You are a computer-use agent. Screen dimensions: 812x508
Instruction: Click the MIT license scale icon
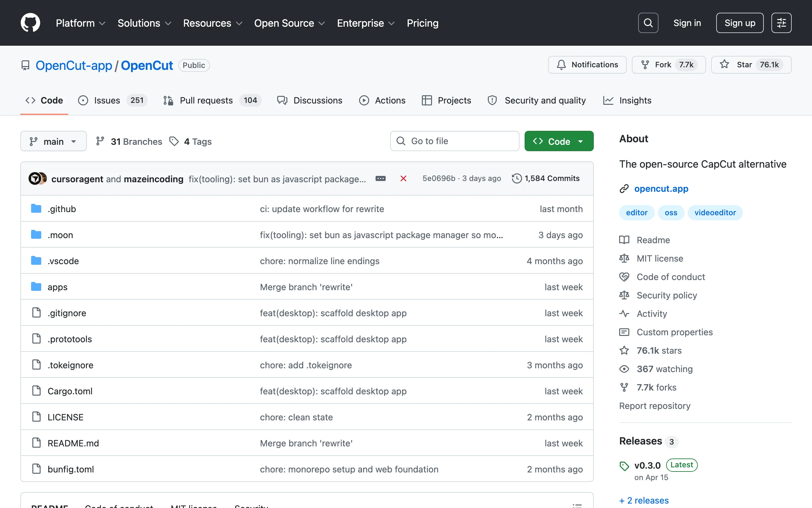pos(624,258)
